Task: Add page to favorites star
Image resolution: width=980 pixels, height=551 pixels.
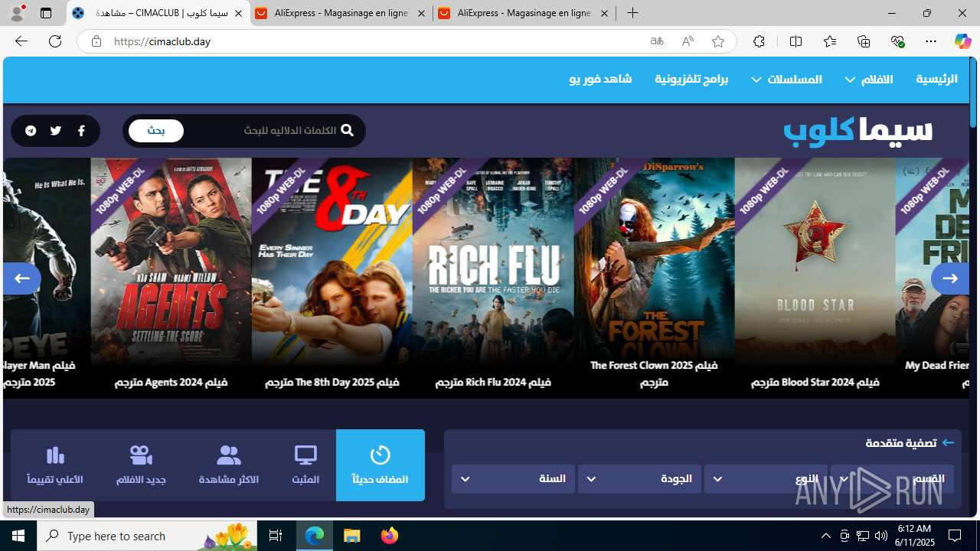Action: point(717,41)
